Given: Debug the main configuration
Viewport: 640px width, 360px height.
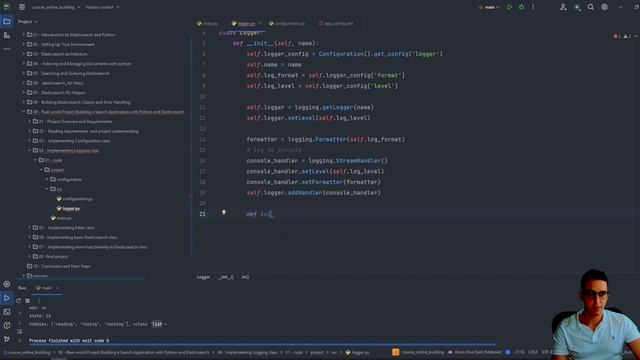Looking at the screenshot, I should pos(521,7).
